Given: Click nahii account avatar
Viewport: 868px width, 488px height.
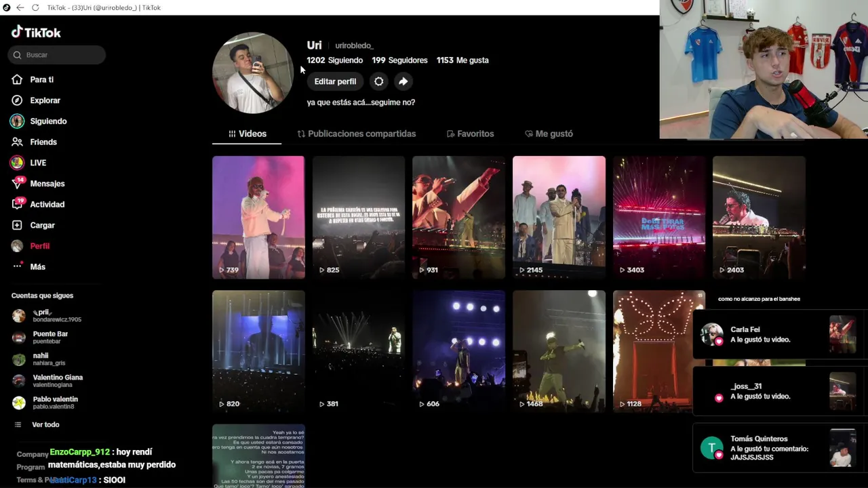Looking at the screenshot, I should click(19, 359).
